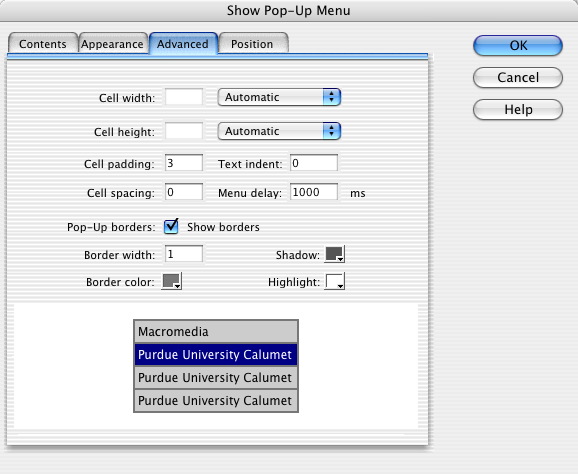Open the Cell height Automatic dropdown
This screenshot has height=474, width=578.
pos(279,131)
